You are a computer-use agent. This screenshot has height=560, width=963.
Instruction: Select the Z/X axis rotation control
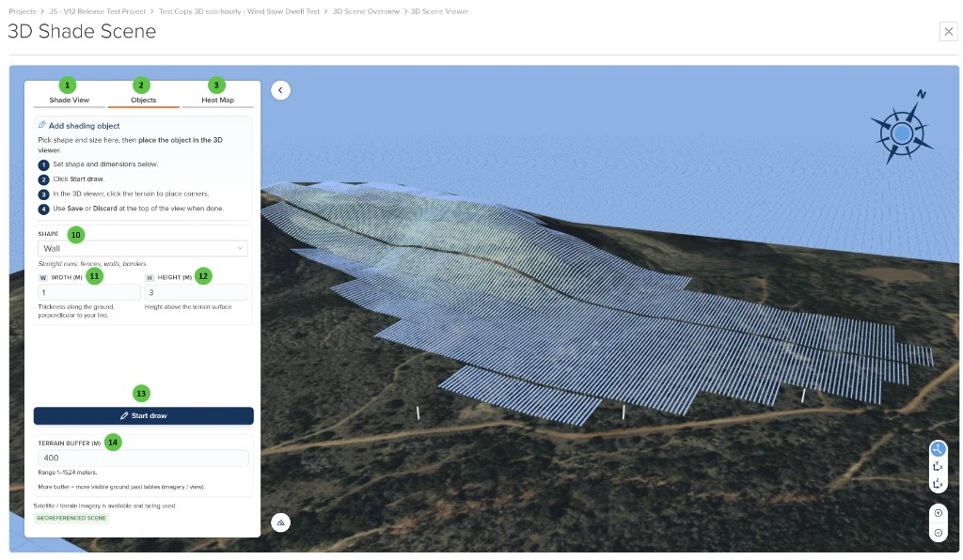pos(938,484)
